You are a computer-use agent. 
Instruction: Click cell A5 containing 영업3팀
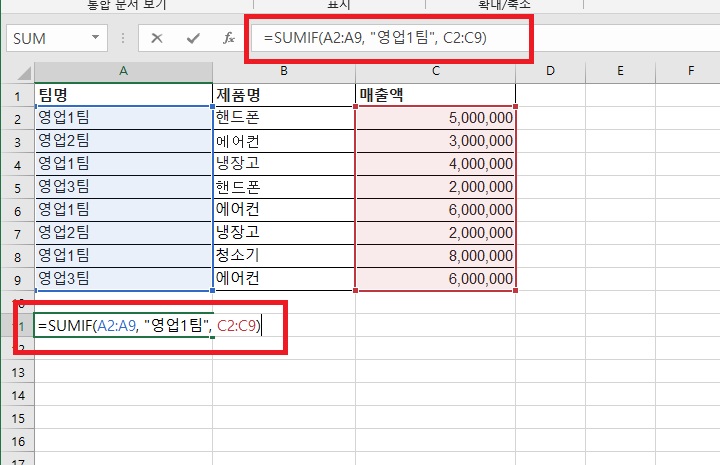coord(123,187)
